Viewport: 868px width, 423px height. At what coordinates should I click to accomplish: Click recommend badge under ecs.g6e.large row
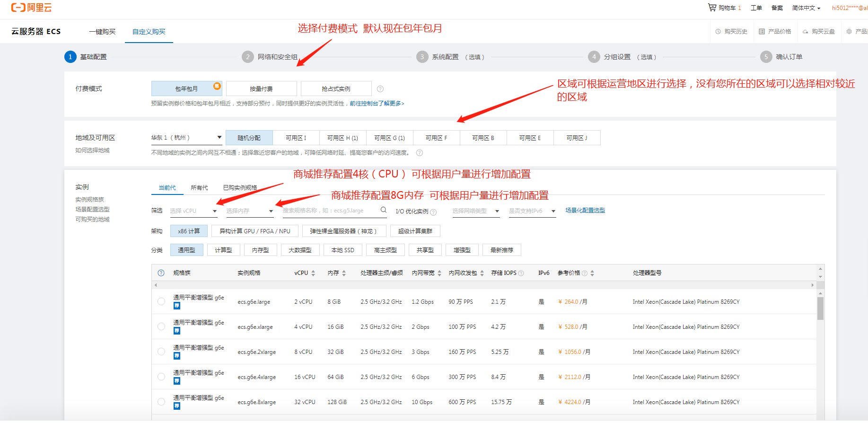(176, 306)
